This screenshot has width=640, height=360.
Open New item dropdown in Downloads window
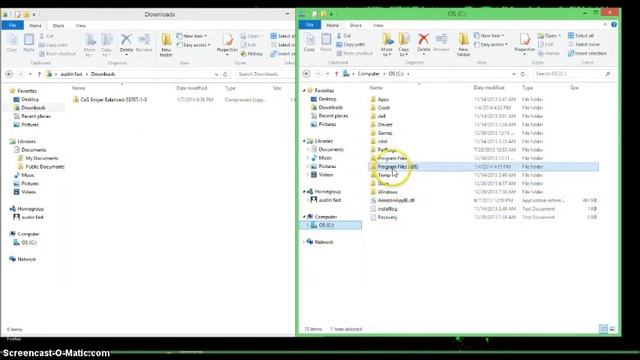tap(192, 36)
